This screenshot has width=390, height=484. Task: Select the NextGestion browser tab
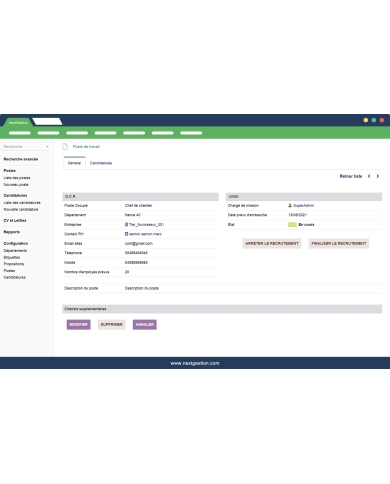(18, 122)
